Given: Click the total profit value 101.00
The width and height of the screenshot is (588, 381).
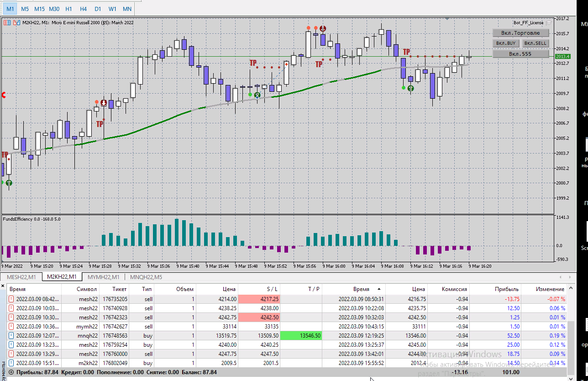Looking at the screenshot, I should coord(510,372).
